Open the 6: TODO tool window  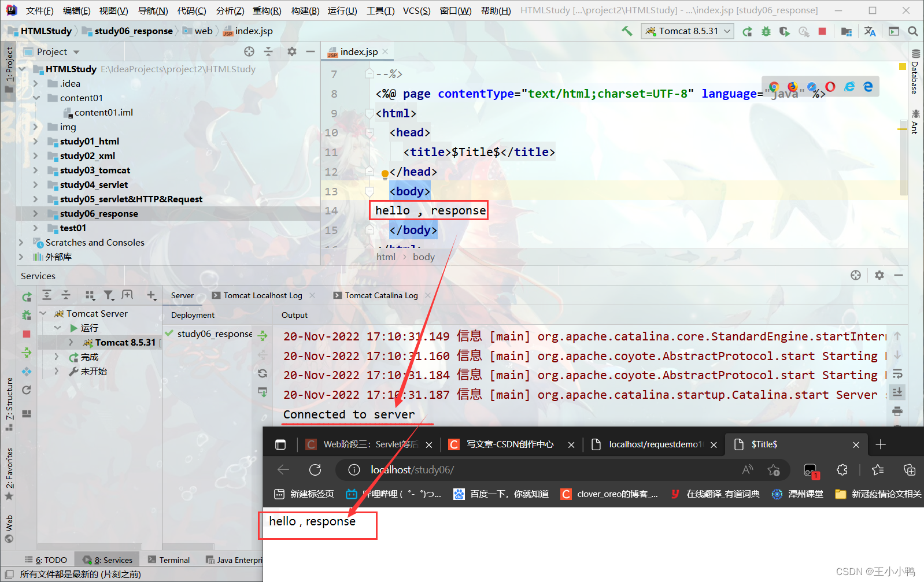[46, 560]
